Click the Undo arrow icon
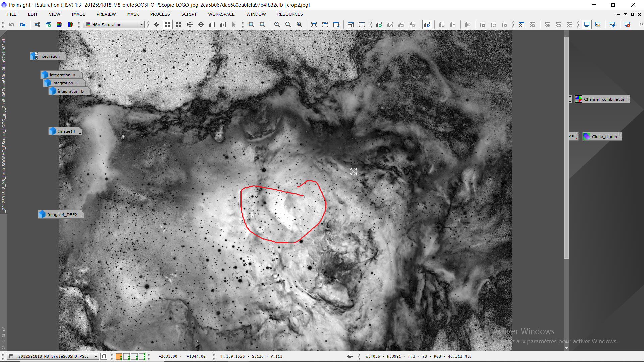Viewport: 644px width, 362px height. tap(11, 25)
